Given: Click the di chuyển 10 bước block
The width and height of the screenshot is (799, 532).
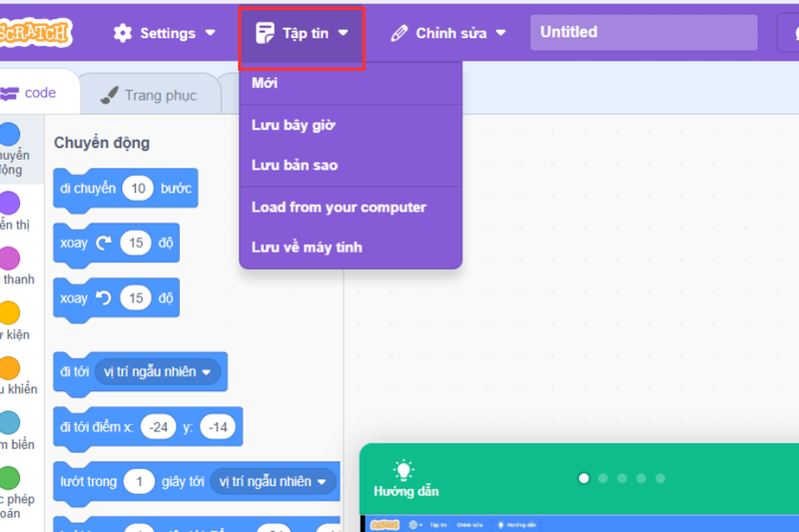Looking at the screenshot, I should click(126, 189).
